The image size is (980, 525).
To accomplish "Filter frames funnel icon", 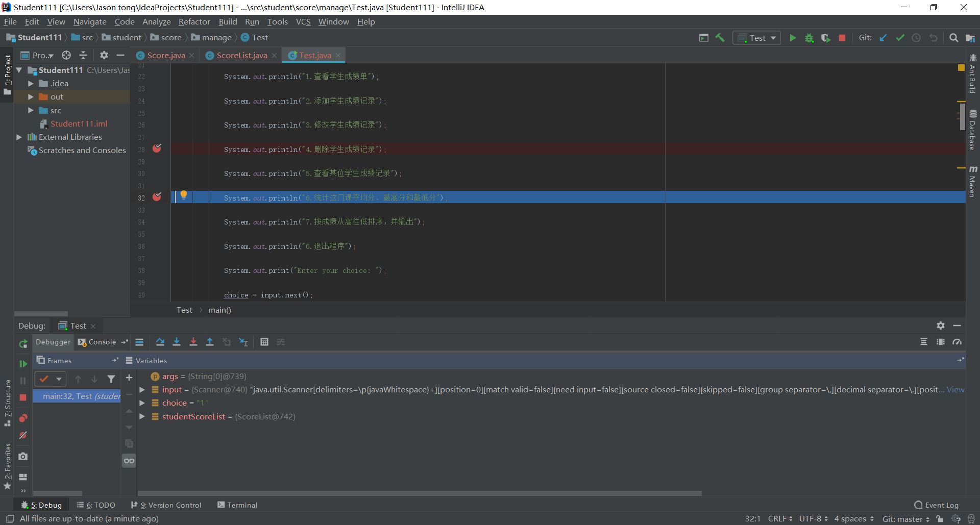I will pyautogui.click(x=111, y=379).
